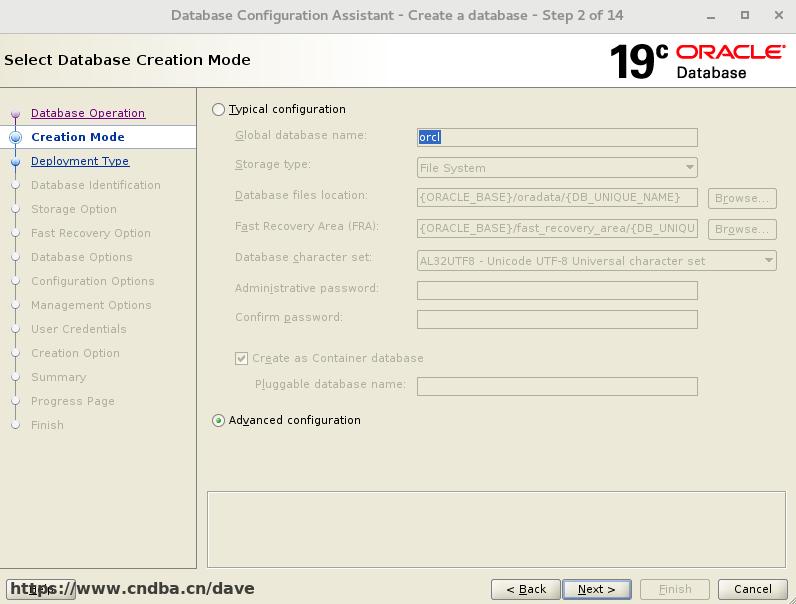Screen dimensions: 796x604
Task: Select the Database Options step
Action: click(x=82, y=257)
